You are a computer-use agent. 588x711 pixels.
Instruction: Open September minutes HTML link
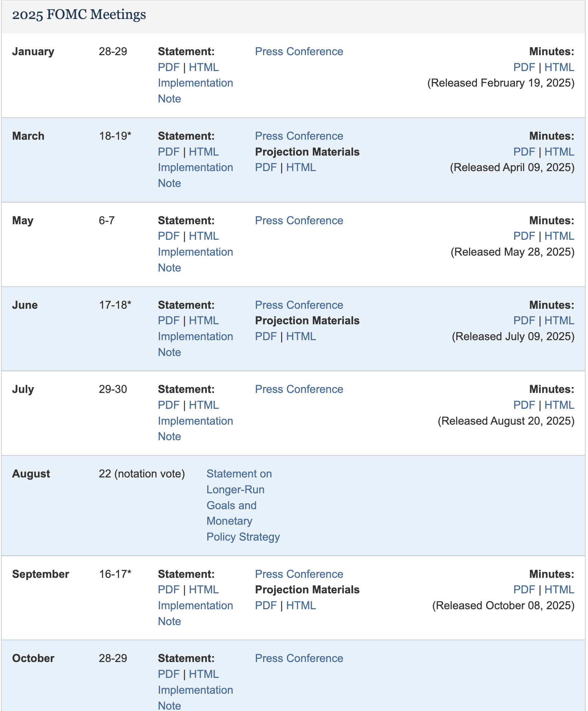click(559, 590)
